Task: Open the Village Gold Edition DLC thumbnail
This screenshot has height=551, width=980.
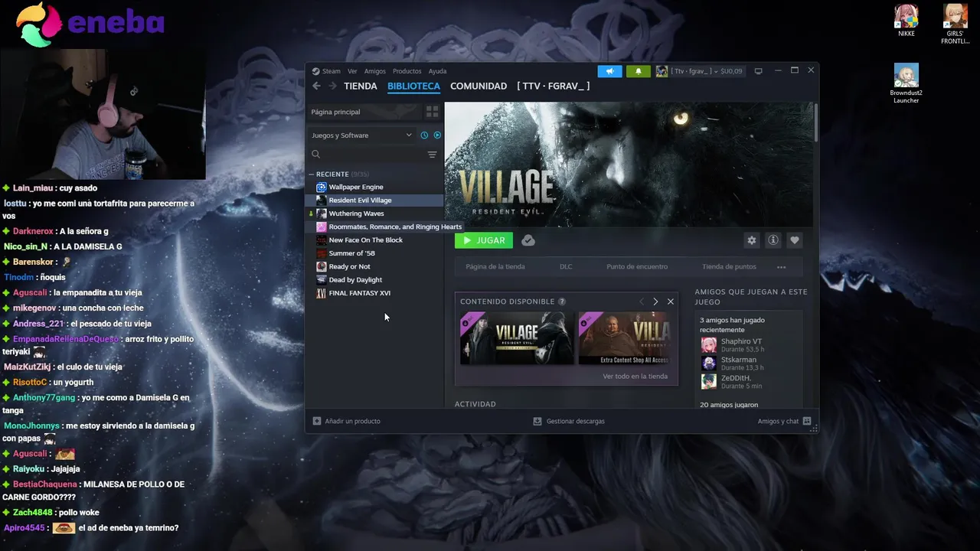Action: 517,338
